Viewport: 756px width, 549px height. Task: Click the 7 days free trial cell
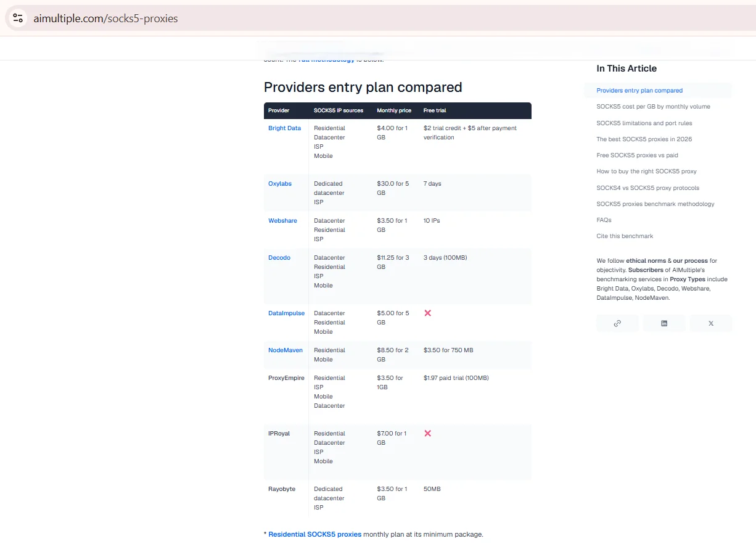[432, 183]
